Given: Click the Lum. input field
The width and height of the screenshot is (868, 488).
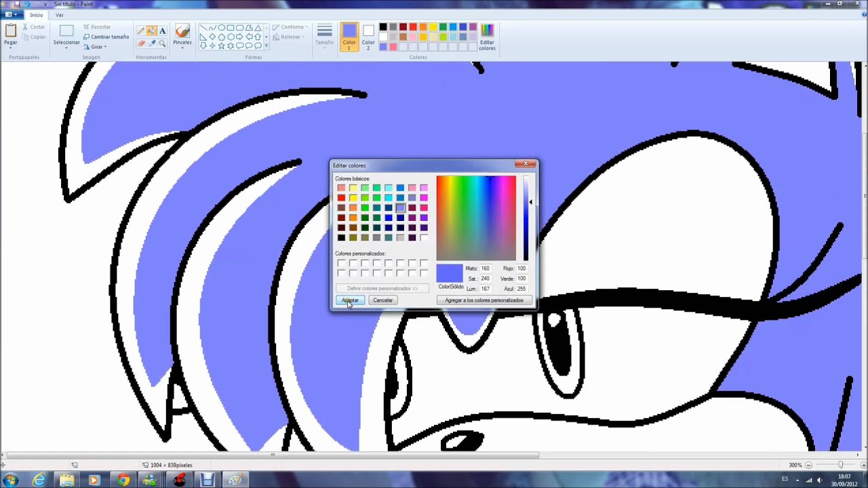Looking at the screenshot, I should [486, 289].
